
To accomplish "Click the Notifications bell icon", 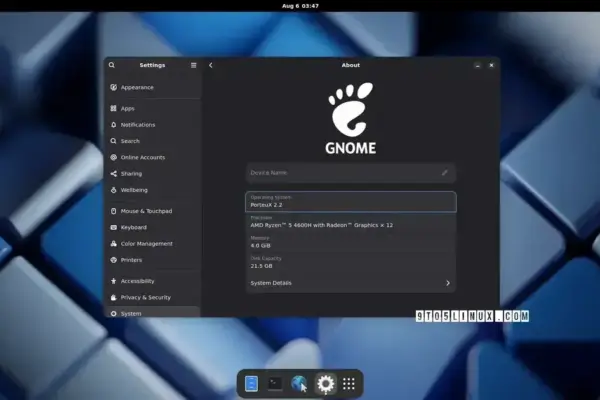I will click(114, 125).
